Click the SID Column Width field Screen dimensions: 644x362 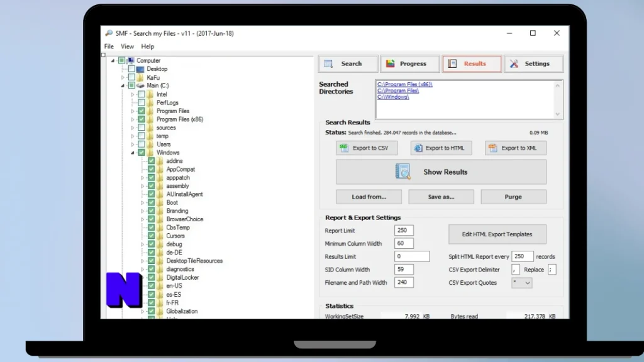pyautogui.click(x=404, y=269)
